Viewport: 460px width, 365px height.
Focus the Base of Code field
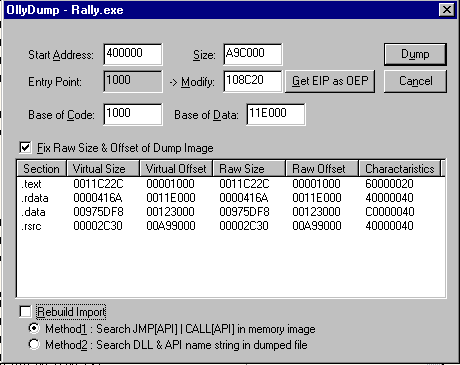coord(133,114)
